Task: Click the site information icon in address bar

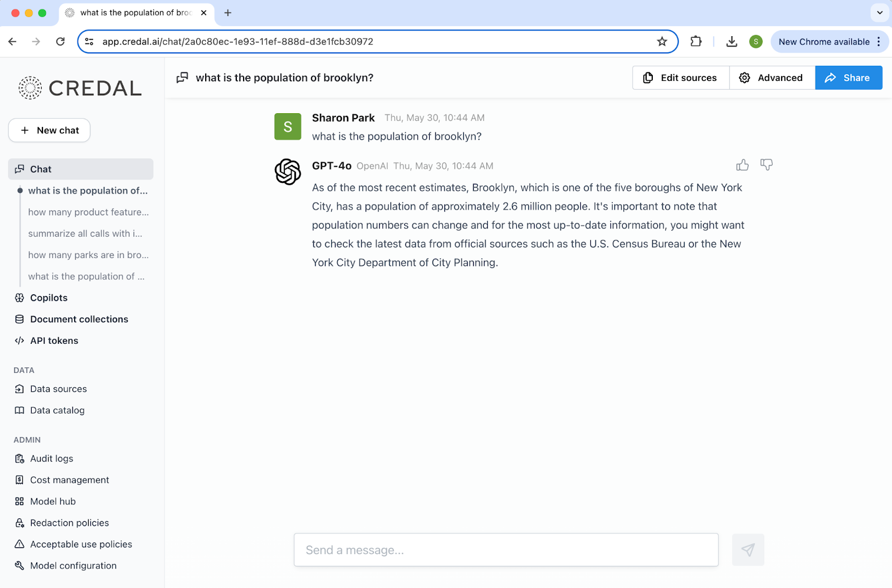Action: point(89,42)
